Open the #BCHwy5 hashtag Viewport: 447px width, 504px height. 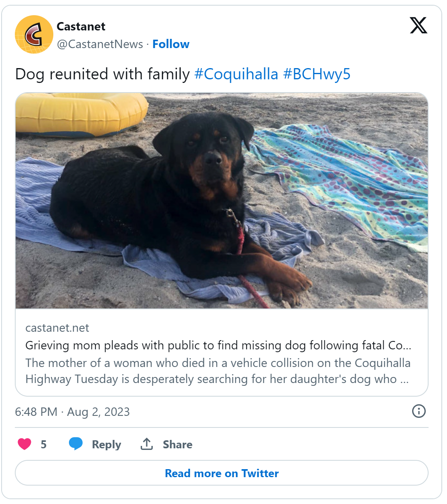click(317, 74)
